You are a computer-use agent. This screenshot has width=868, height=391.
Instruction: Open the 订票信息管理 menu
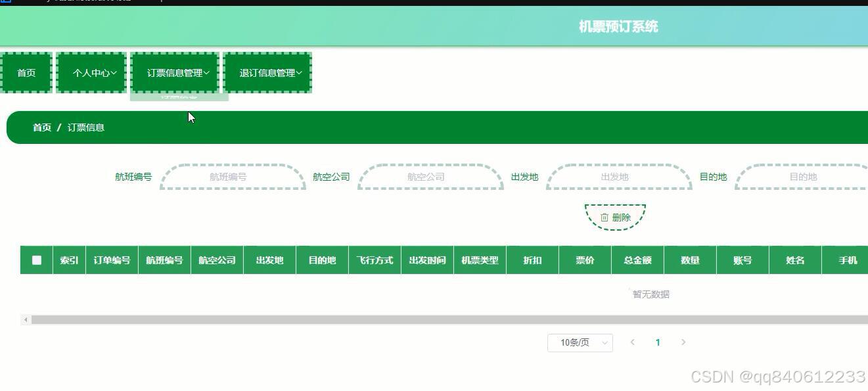coord(175,73)
